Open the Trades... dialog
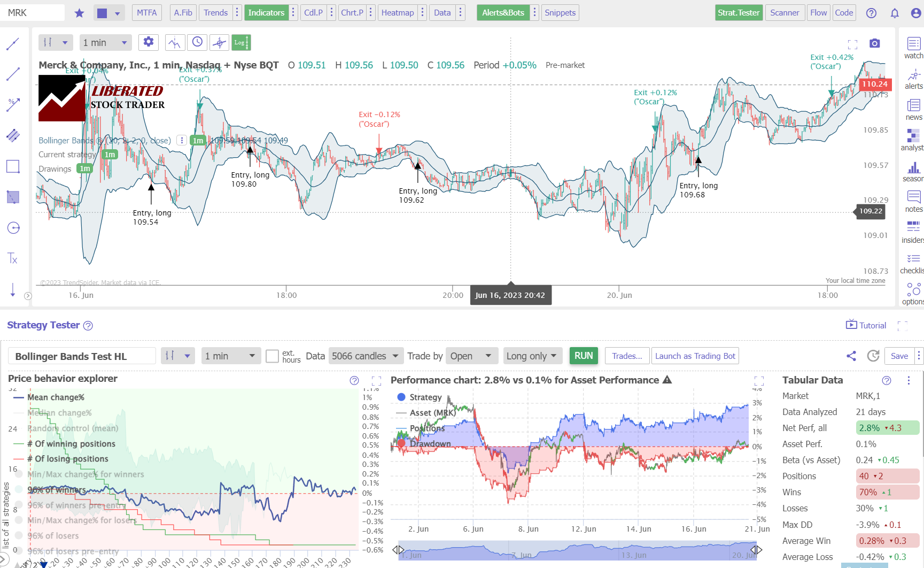 click(x=627, y=356)
